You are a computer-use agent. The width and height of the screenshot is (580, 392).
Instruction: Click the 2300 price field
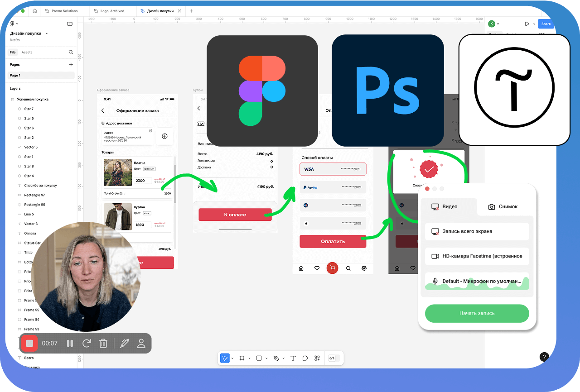click(143, 181)
